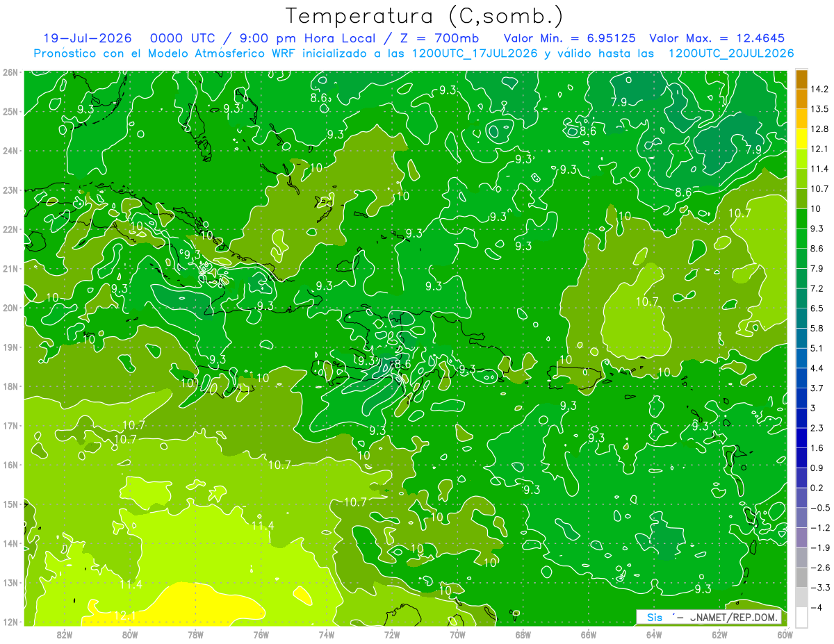Click the latitude axis label "21N"
Screen dimensions: 834x644
click(x=10, y=268)
